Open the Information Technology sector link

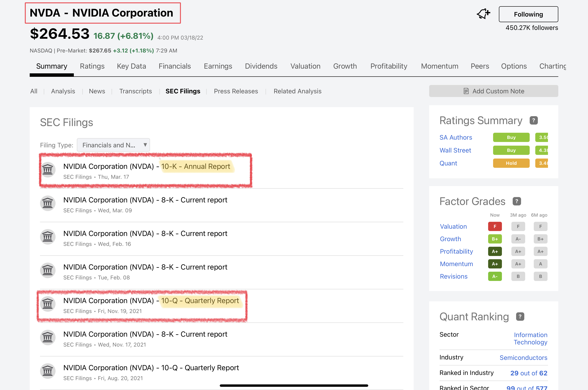tap(531, 338)
